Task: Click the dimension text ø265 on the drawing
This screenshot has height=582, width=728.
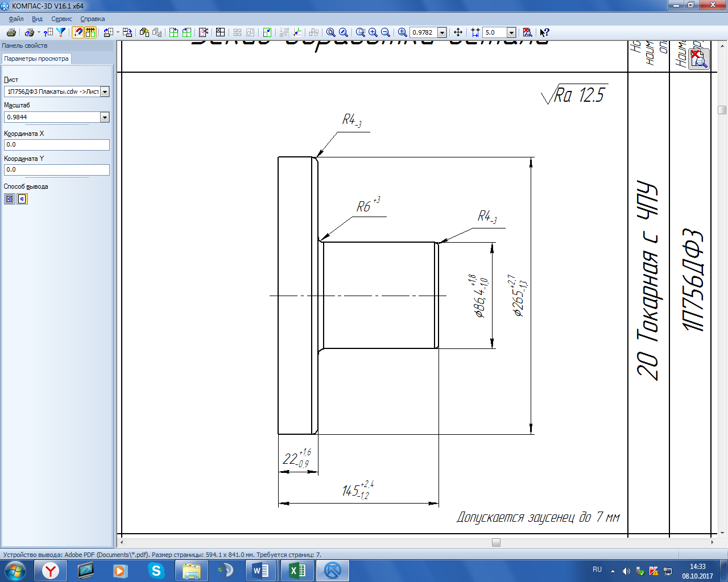Action: pos(519,295)
